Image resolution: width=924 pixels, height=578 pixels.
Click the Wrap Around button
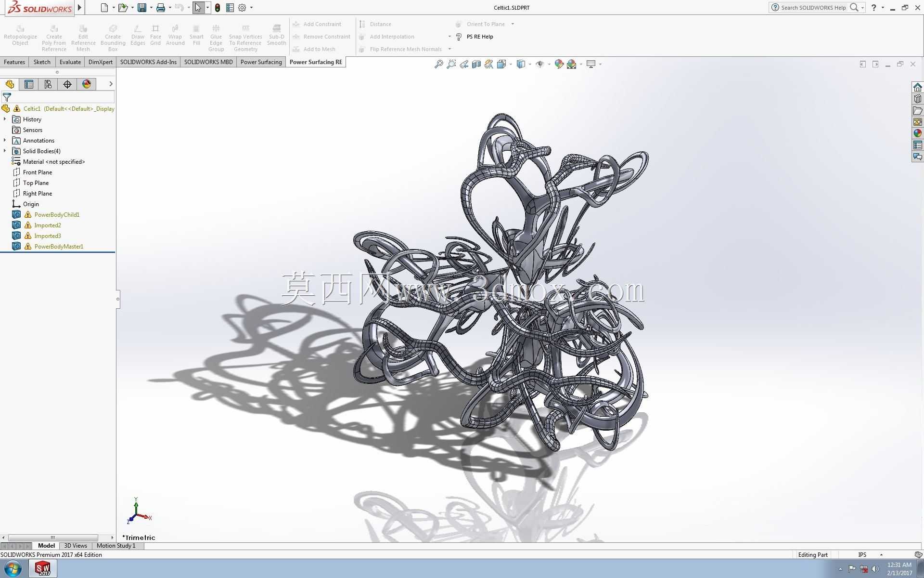[x=175, y=36]
